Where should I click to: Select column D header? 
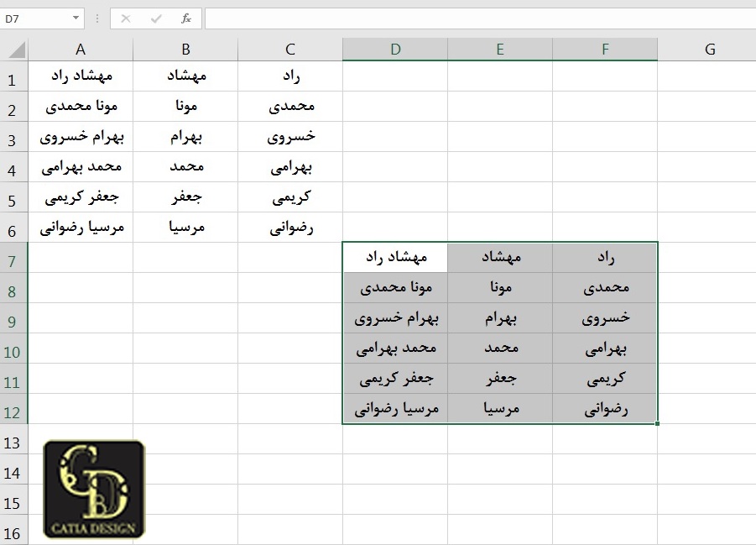(395, 50)
